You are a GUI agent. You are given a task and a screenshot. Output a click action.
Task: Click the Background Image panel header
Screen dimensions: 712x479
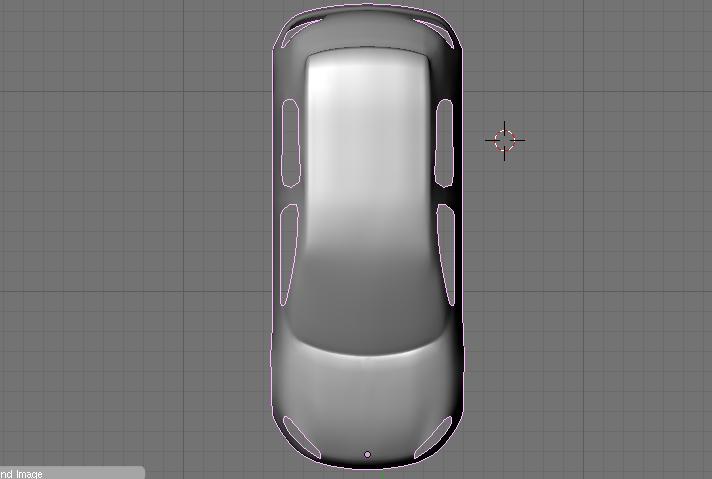point(72,473)
